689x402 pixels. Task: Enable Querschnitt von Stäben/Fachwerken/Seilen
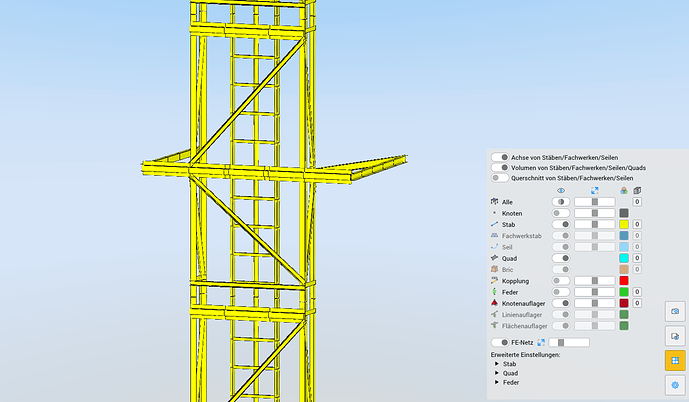pos(500,178)
